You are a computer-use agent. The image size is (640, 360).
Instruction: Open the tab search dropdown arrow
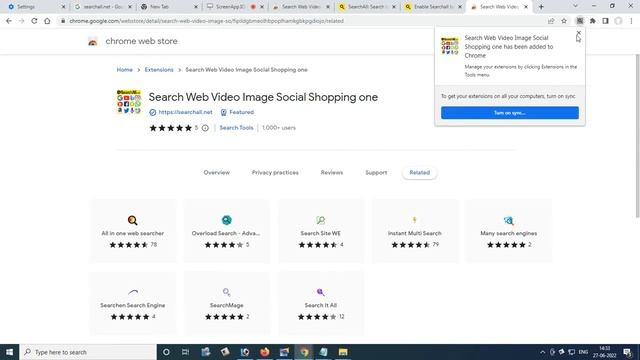click(575, 6)
